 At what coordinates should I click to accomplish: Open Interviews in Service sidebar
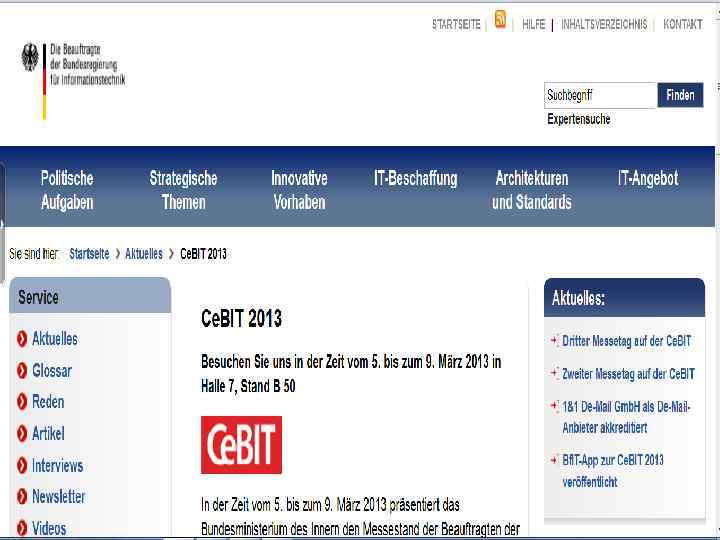[57, 466]
